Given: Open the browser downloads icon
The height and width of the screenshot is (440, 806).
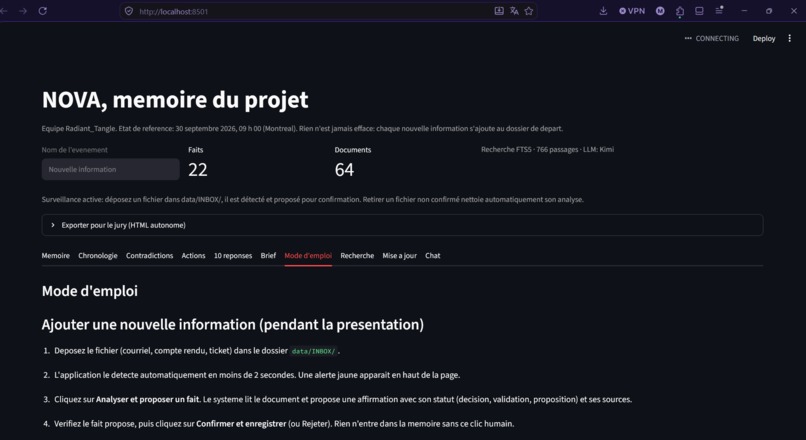Looking at the screenshot, I should pyautogui.click(x=603, y=11).
